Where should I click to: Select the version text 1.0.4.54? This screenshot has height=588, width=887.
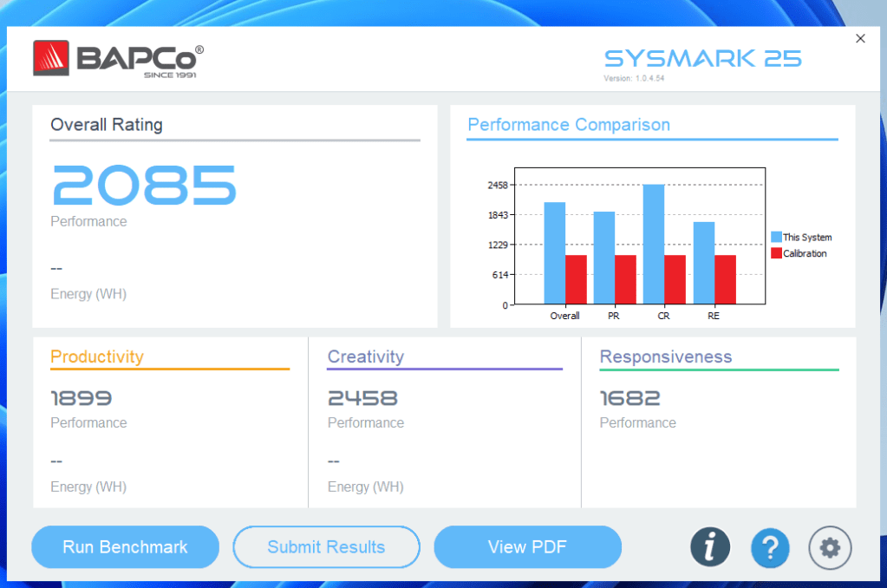[649, 78]
